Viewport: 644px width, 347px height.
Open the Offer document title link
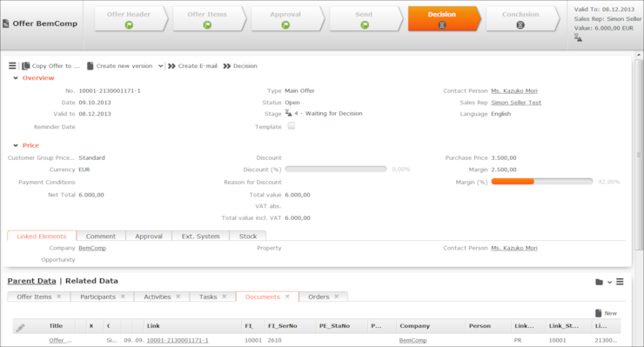pyautogui.click(x=60, y=340)
